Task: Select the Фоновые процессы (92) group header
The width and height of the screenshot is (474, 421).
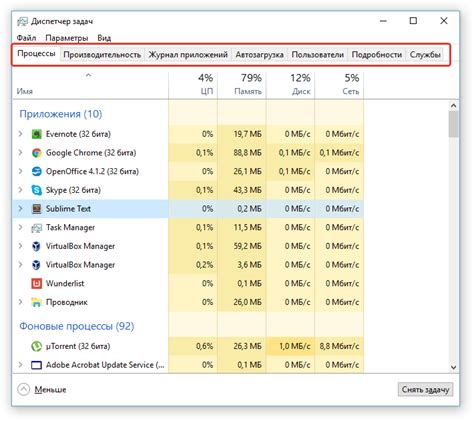Action: [x=77, y=326]
